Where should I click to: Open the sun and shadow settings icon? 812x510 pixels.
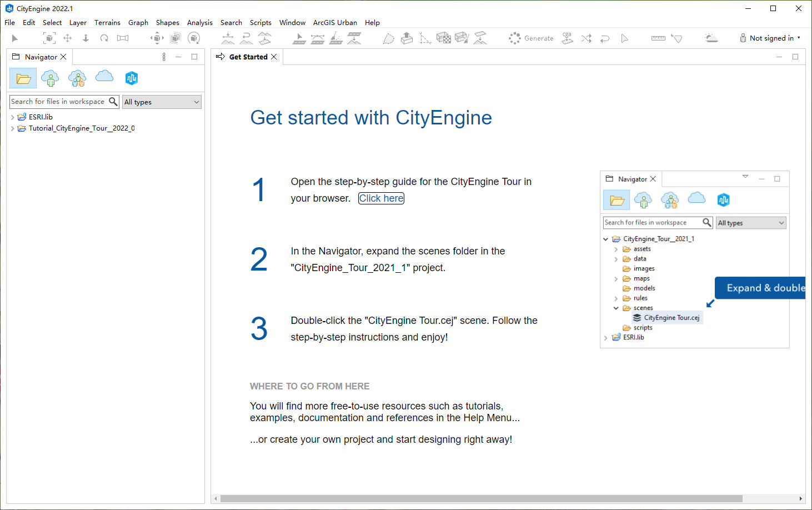click(x=710, y=38)
